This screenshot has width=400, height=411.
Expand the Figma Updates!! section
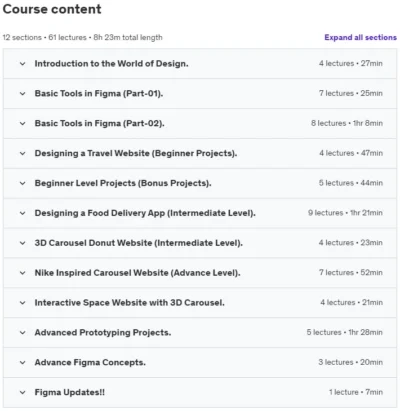(x=200, y=392)
